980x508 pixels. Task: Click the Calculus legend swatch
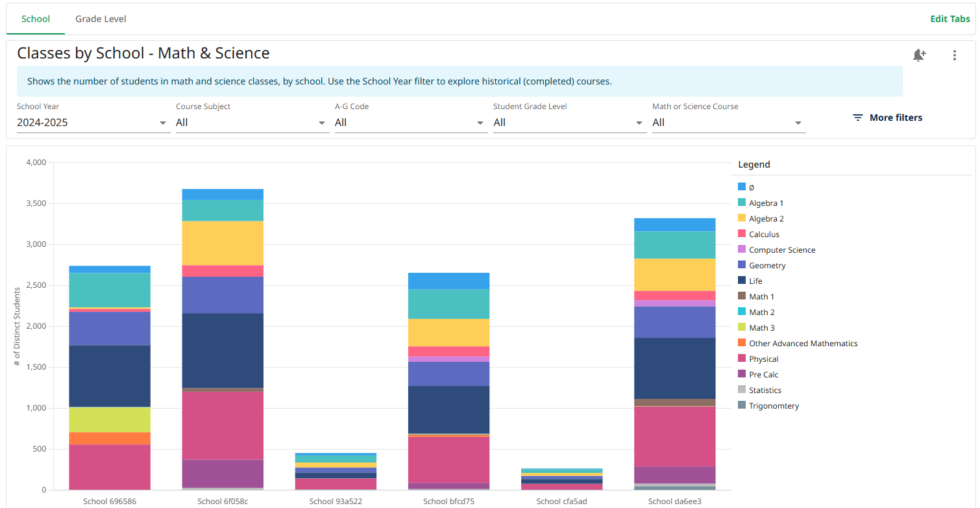tap(742, 235)
